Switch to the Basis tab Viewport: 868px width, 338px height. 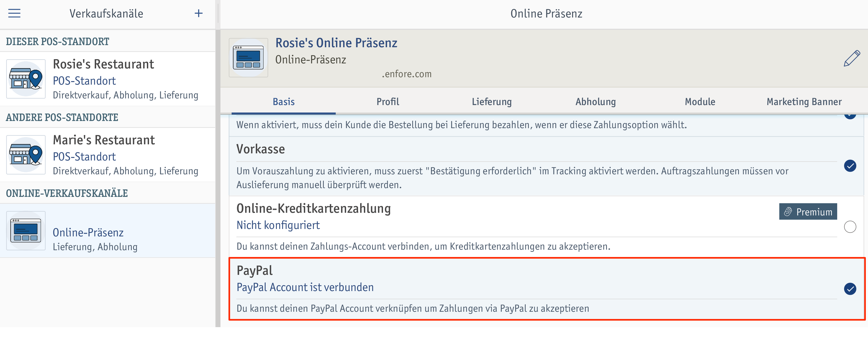(283, 102)
